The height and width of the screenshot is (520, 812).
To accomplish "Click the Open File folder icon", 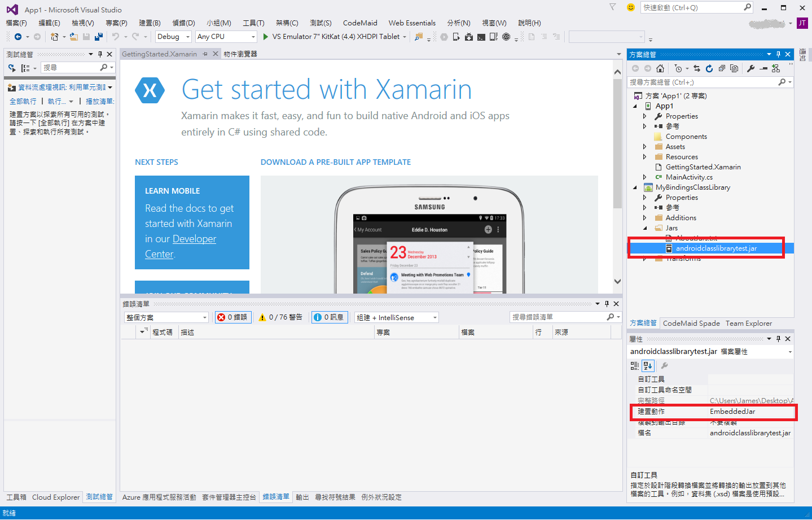I will (x=74, y=37).
